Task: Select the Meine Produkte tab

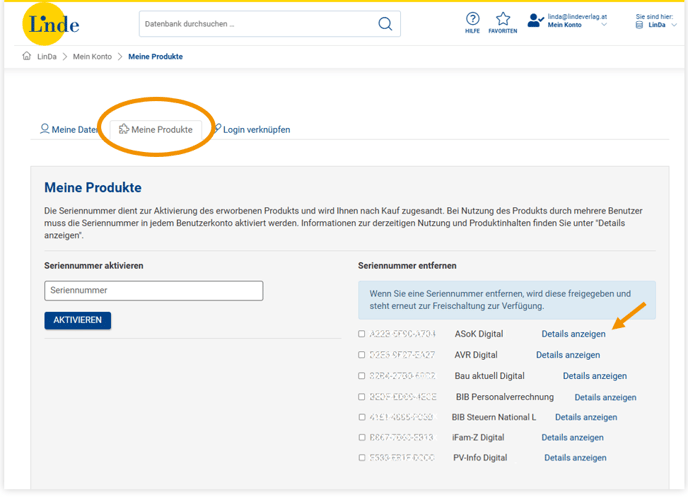Action: [x=156, y=129]
